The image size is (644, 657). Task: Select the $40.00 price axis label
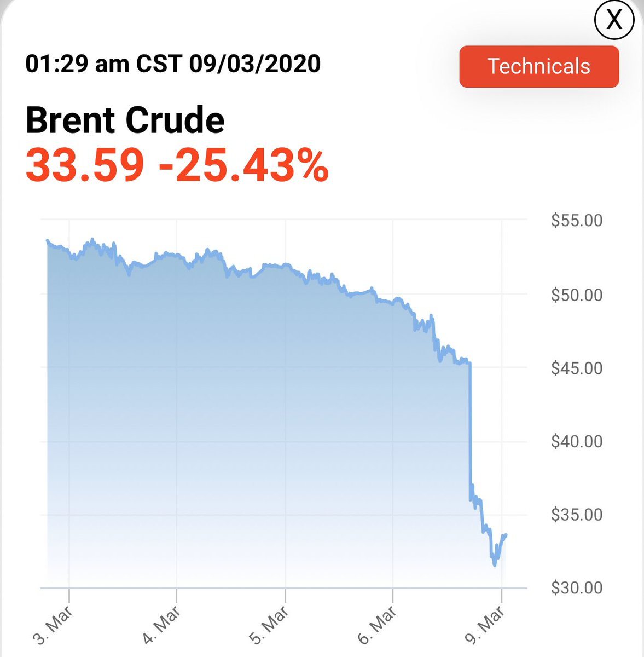(x=577, y=441)
